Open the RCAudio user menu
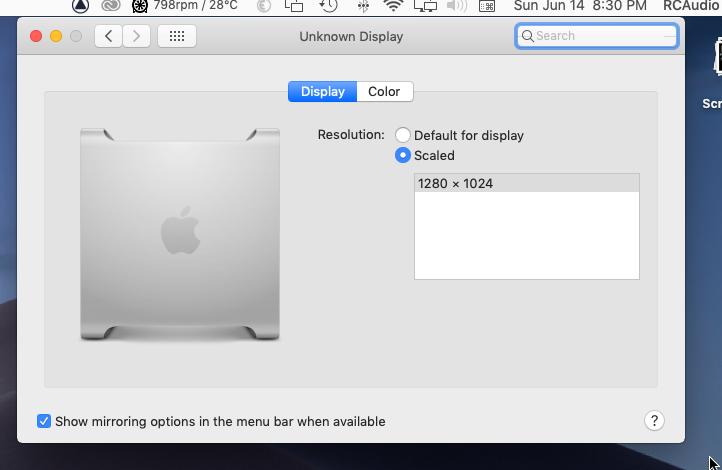Viewport: 722px width, 470px height. click(691, 6)
